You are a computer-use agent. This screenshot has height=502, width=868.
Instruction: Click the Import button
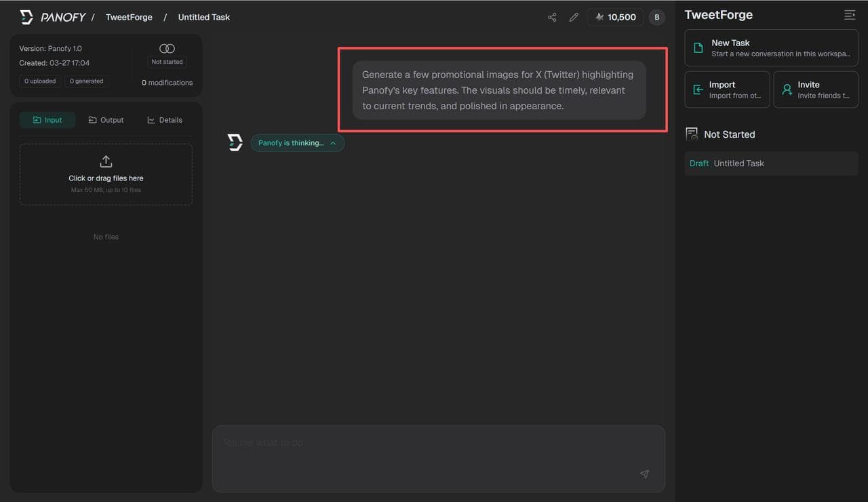coord(727,90)
